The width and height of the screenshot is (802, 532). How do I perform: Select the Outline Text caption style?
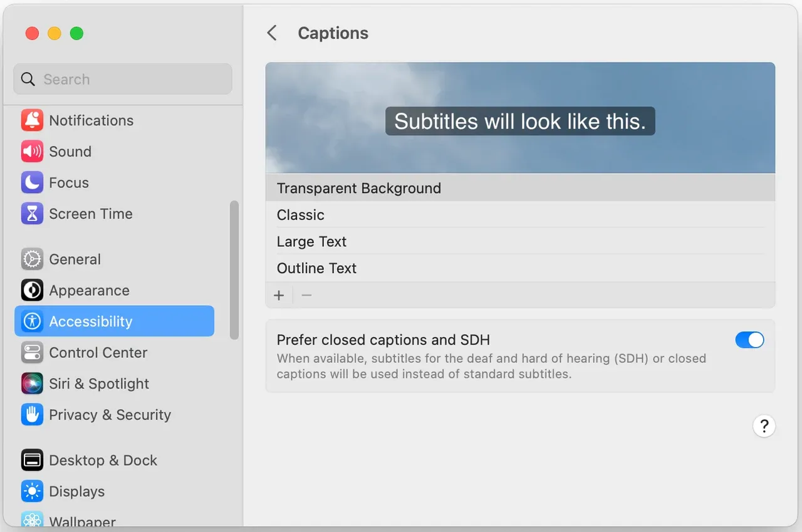pos(520,268)
